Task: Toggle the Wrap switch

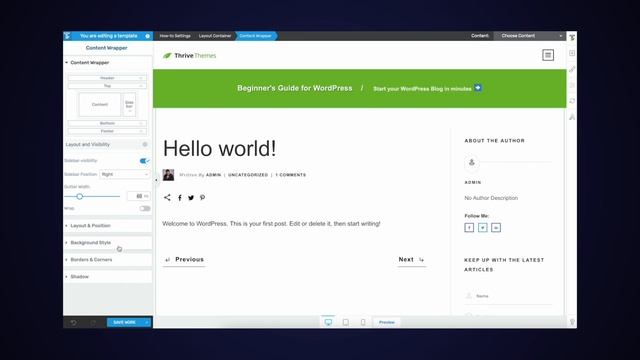Action: [144, 209]
